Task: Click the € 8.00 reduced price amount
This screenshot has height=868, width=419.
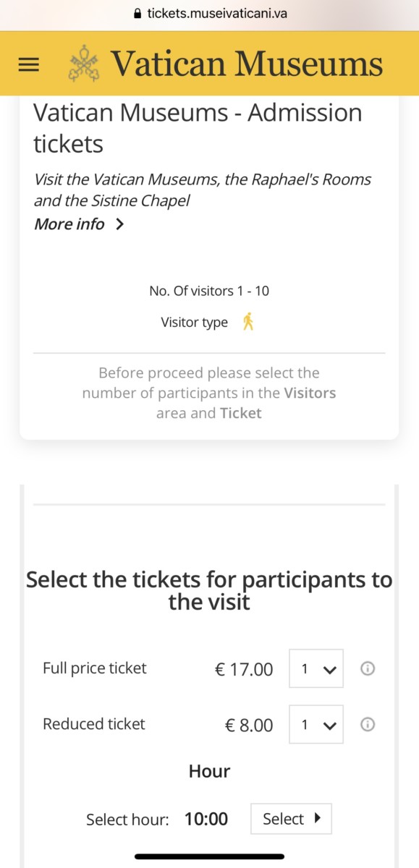Action: point(250,725)
